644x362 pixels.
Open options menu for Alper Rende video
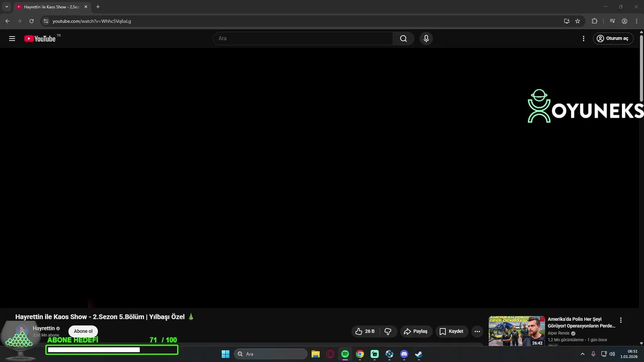[620, 320]
